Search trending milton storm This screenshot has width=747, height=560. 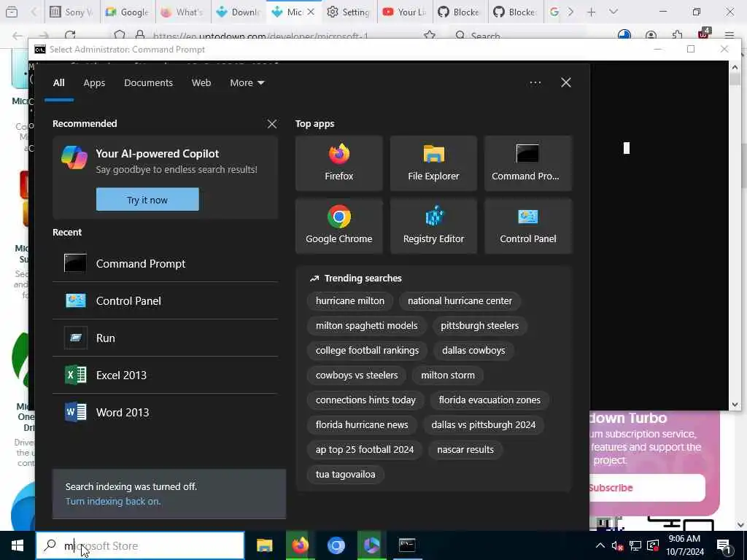(448, 375)
